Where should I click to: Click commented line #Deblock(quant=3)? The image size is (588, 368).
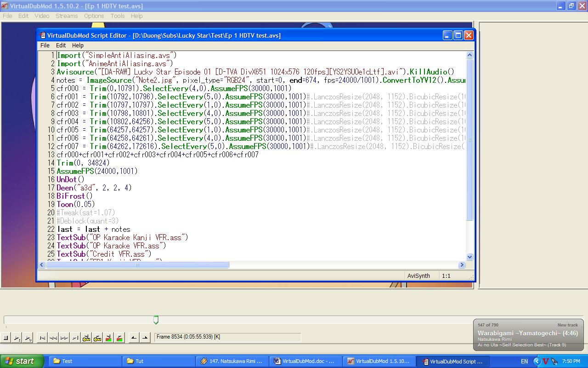click(x=88, y=221)
